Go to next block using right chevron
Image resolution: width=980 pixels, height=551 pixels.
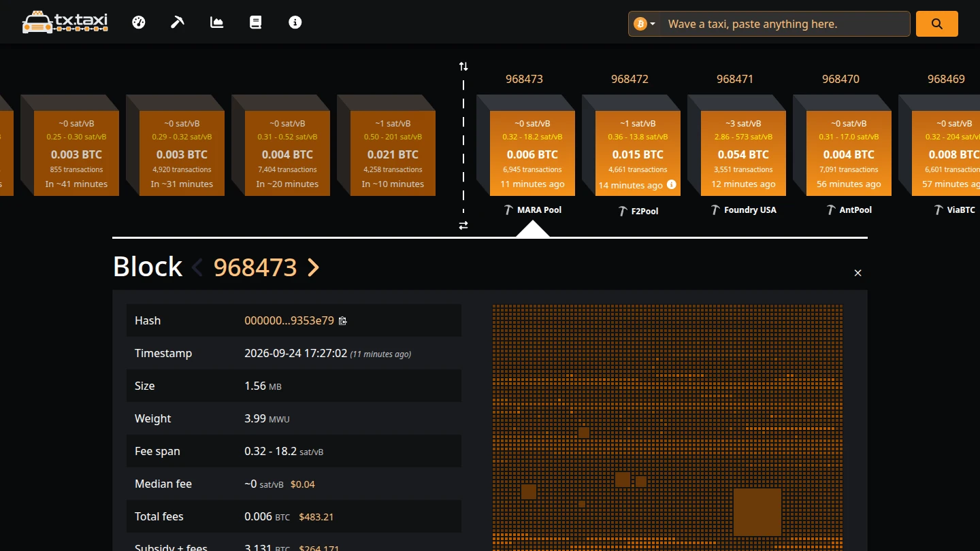(313, 267)
